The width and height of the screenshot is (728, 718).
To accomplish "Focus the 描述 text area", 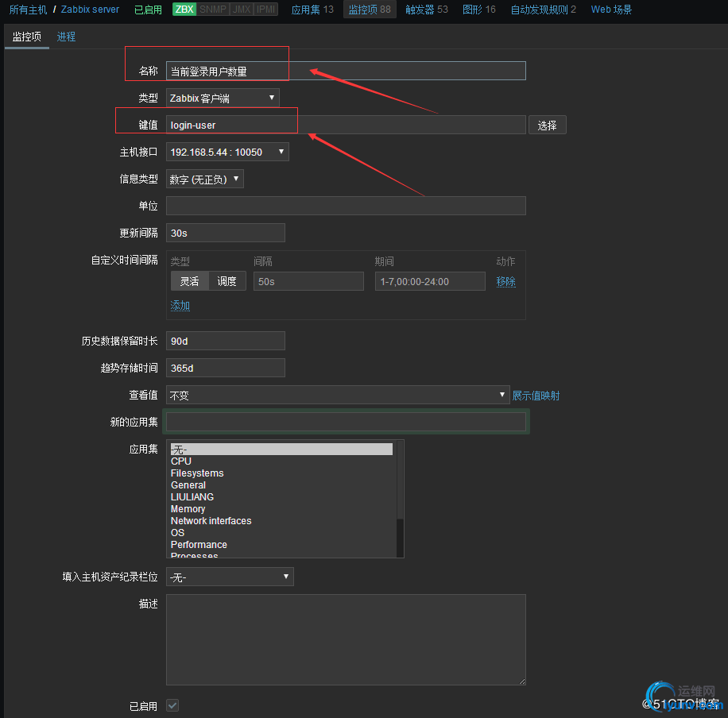I will (346, 639).
